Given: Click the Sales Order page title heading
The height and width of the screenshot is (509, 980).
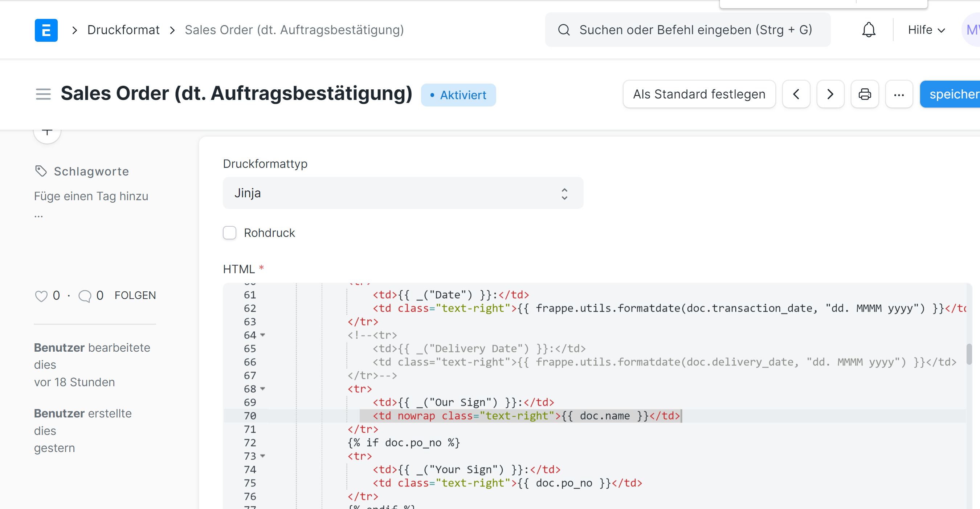Looking at the screenshot, I should [x=236, y=93].
